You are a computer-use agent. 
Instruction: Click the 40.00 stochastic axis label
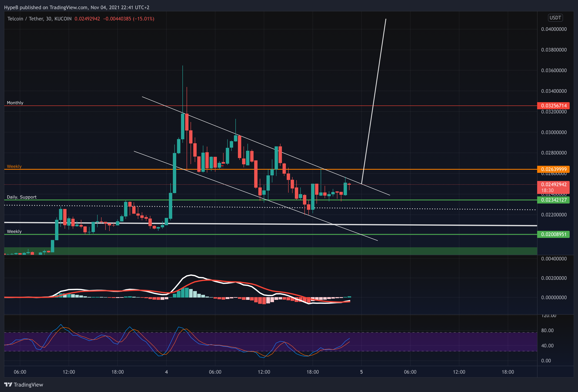coord(547,346)
